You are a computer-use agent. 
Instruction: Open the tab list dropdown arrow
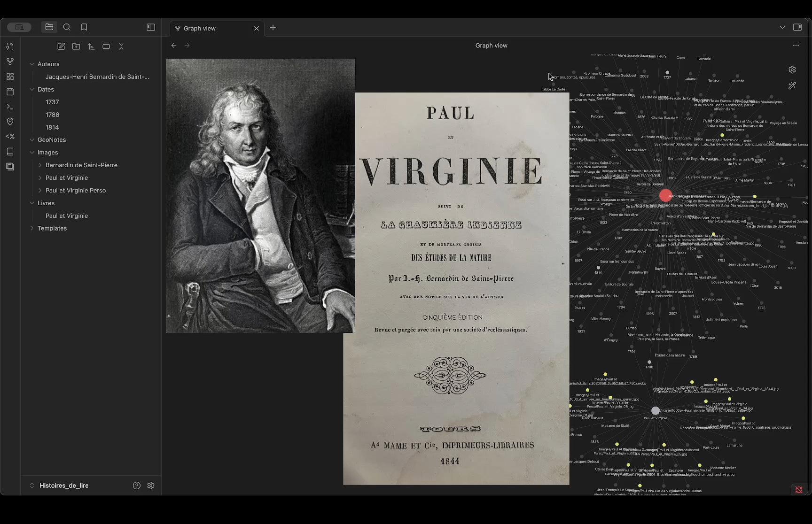782,27
